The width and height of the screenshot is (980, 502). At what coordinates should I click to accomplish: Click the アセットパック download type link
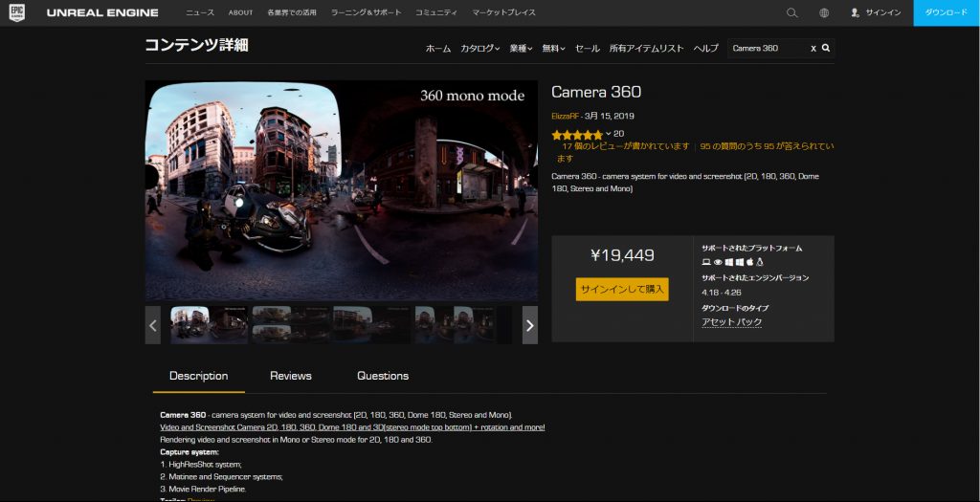[x=732, y=322]
